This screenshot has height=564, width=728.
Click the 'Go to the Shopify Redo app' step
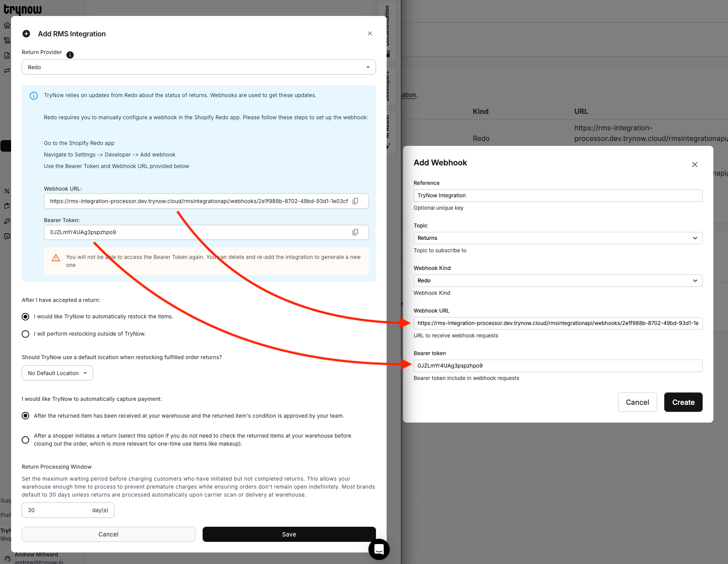pyautogui.click(x=79, y=143)
